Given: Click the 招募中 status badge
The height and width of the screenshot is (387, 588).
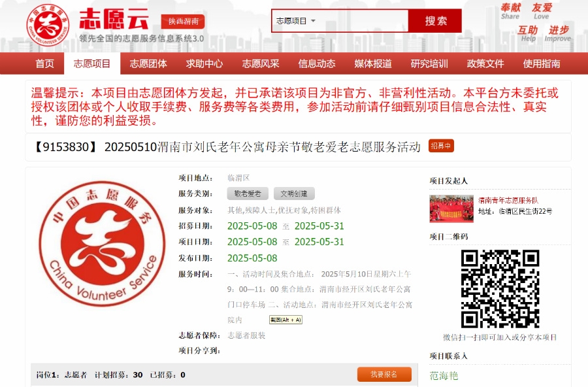Looking at the screenshot, I should click(441, 146).
